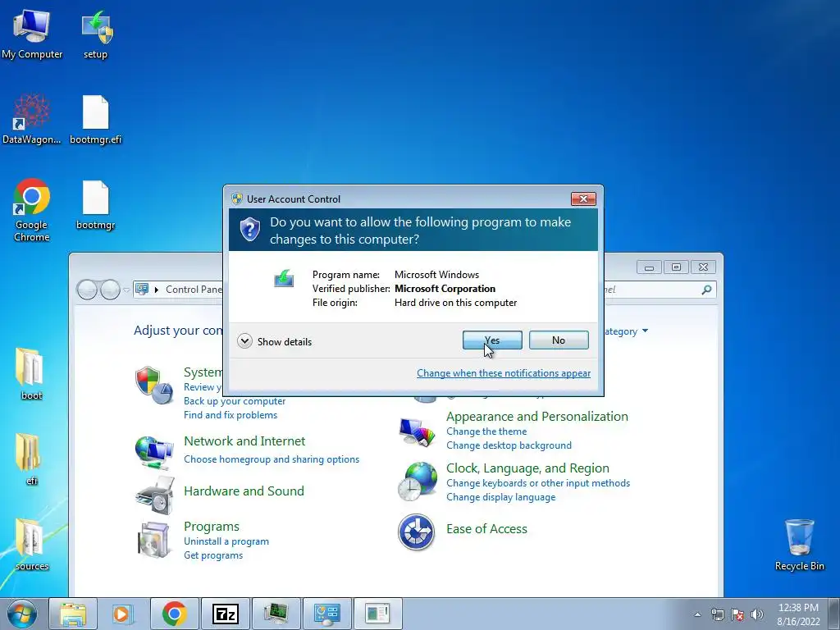Screen dimensions: 840x630
Task: Open the recent pages dropdown beside navigation arrows
Action: tap(126, 290)
